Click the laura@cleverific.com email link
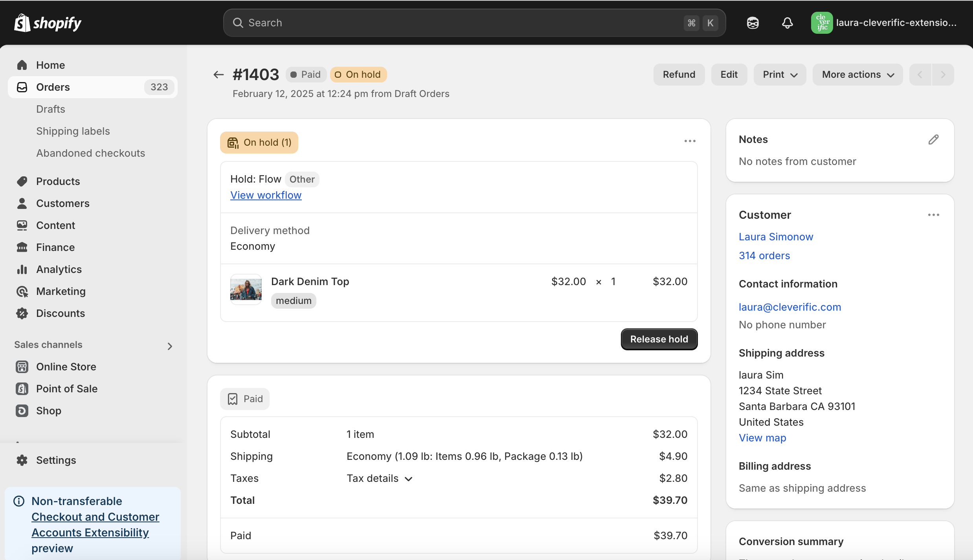The height and width of the screenshot is (560, 973). [x=790, y=307]
